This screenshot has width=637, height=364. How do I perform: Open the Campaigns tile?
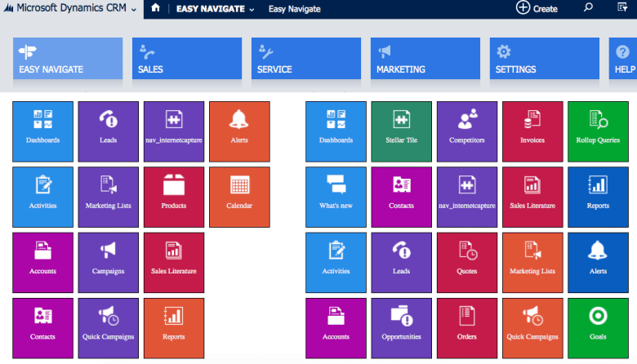click(108, 263)
